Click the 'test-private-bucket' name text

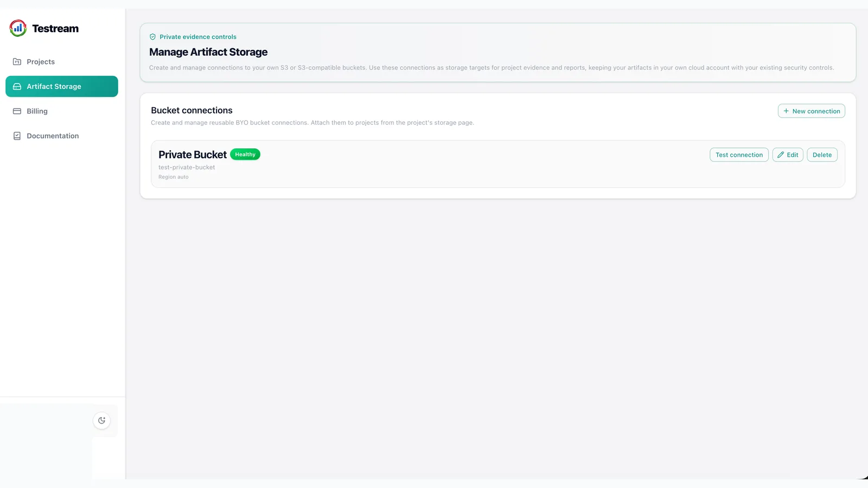187,168
